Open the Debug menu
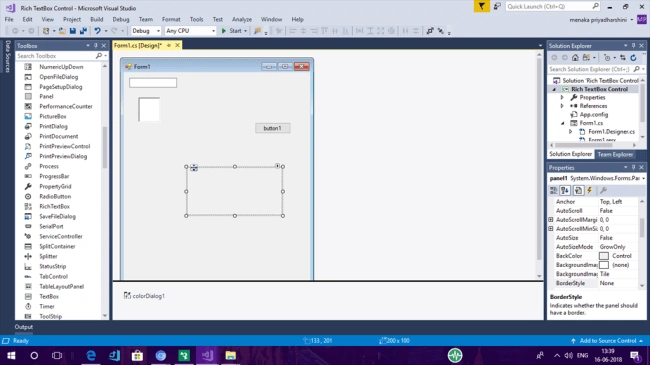 (121, 19)
